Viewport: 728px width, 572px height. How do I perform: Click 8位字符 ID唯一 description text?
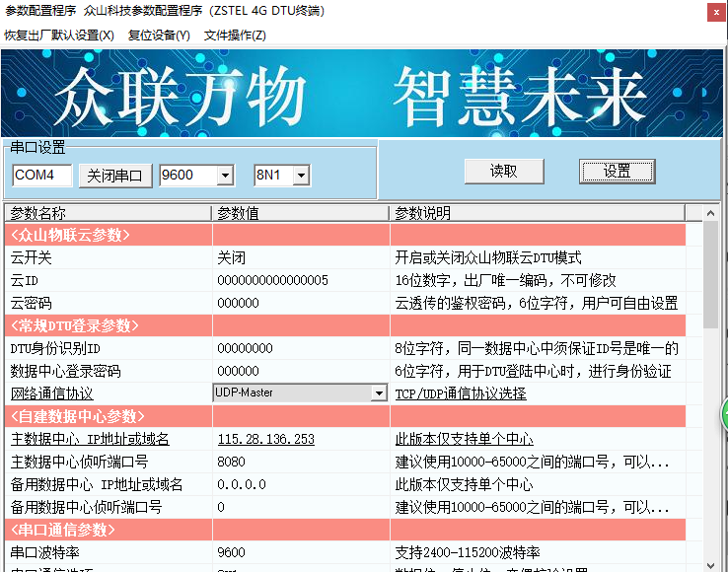point(537,348)
